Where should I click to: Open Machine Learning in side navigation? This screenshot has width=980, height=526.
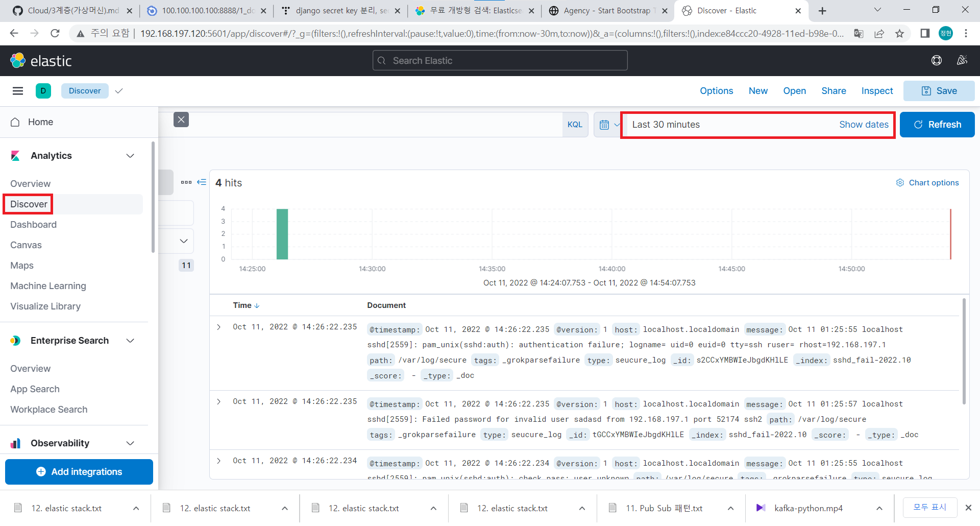[x=48, y=286]
